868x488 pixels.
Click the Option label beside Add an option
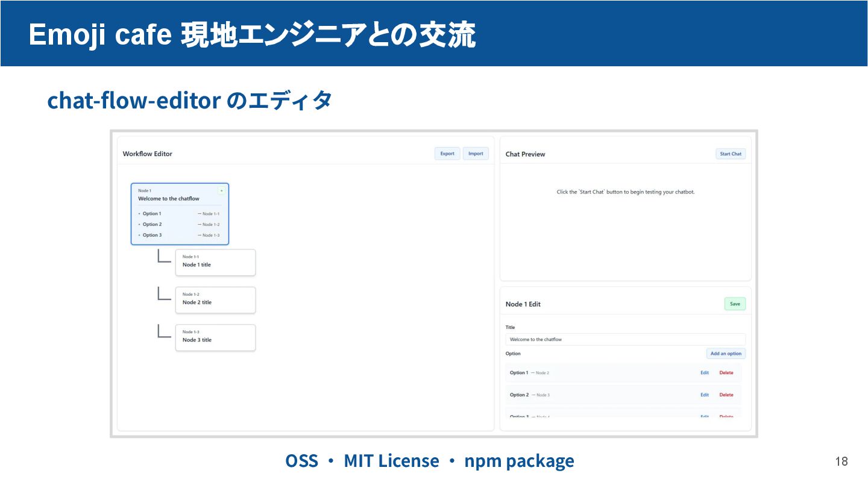click(x=513, y=354)
